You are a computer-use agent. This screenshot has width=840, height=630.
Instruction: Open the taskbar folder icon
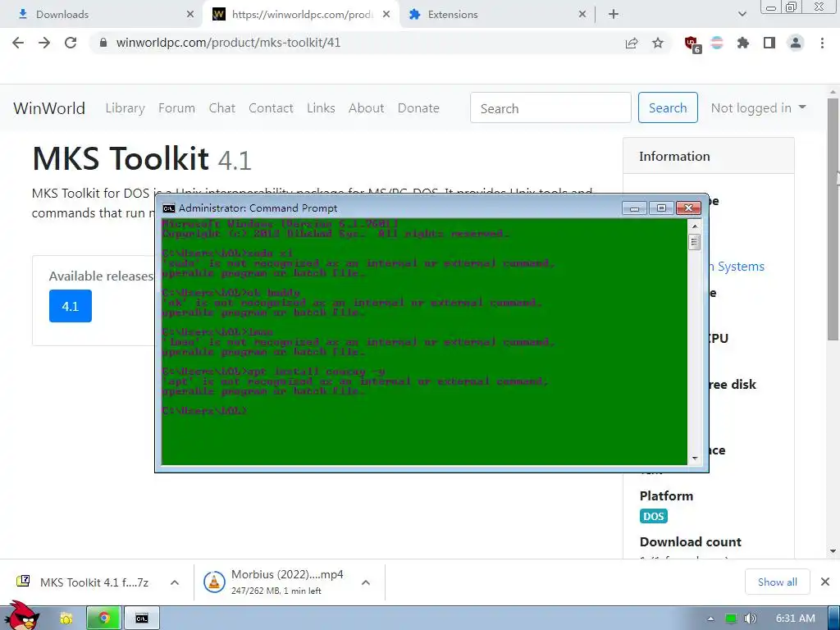(x=66, y=619)
